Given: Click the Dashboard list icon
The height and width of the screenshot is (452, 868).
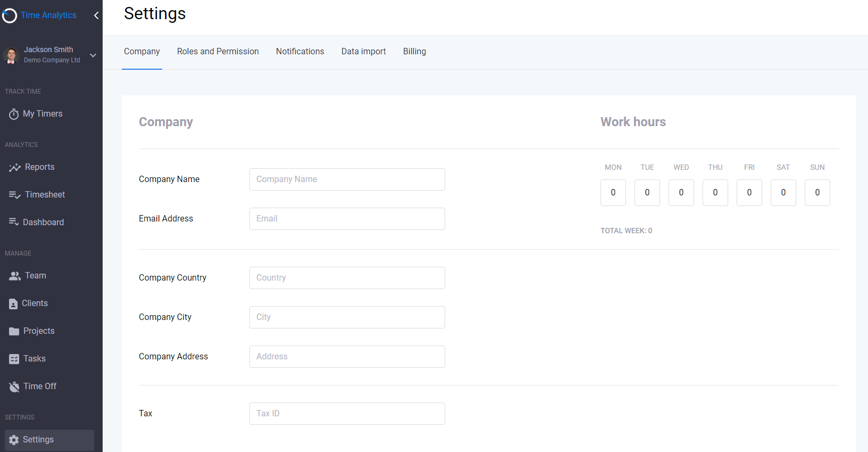Looking at the screenshot, I should coord(14,222).
